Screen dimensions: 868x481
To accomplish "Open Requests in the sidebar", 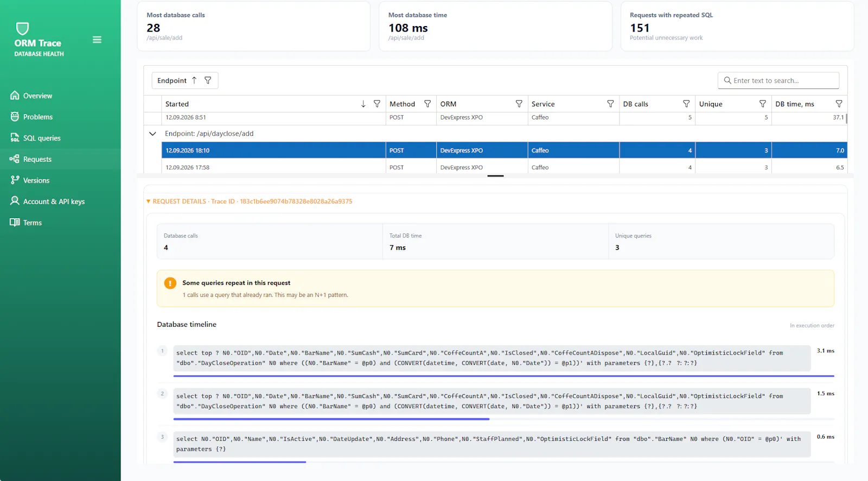I will pyautogui.click(x=60, y=159).
